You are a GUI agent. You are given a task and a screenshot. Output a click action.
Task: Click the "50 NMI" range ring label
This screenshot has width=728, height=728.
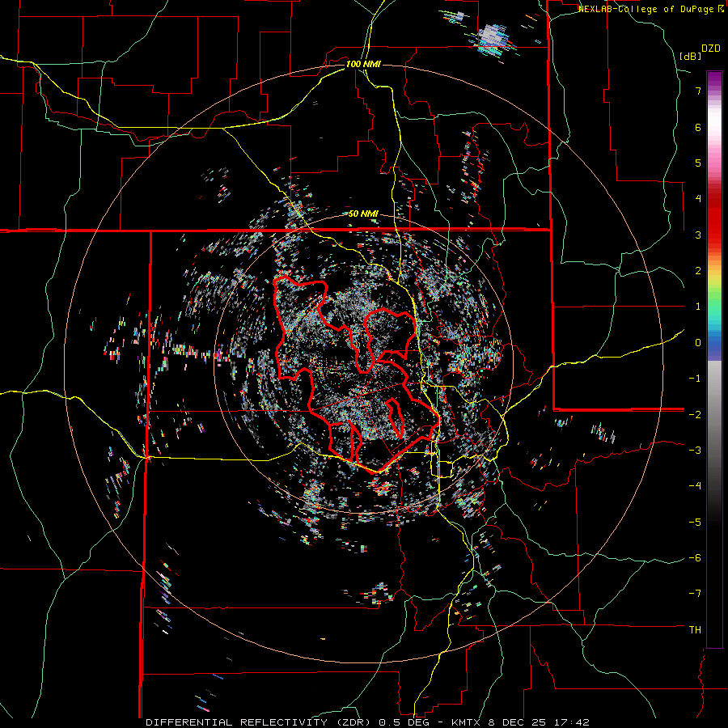coord(363,214)
